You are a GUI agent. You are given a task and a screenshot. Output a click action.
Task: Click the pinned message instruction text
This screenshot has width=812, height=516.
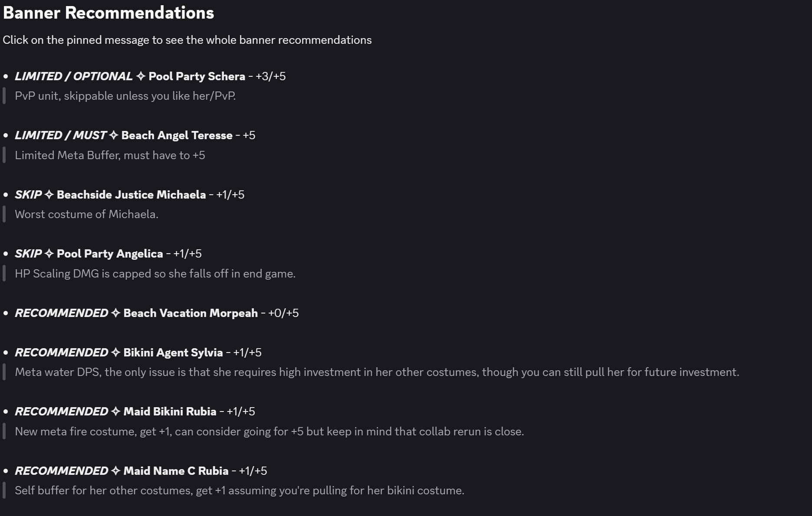pyautogui.click(x=187, y=40)
